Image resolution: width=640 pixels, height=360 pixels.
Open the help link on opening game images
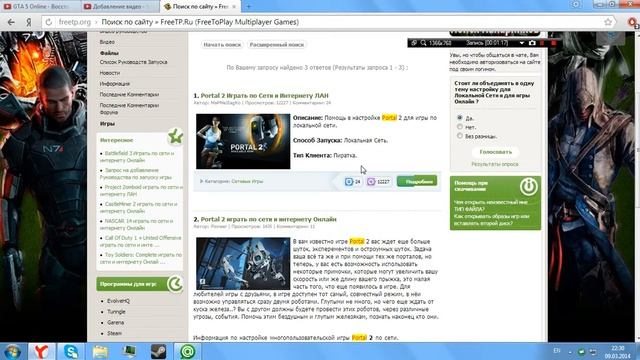[x=492, y=220]
